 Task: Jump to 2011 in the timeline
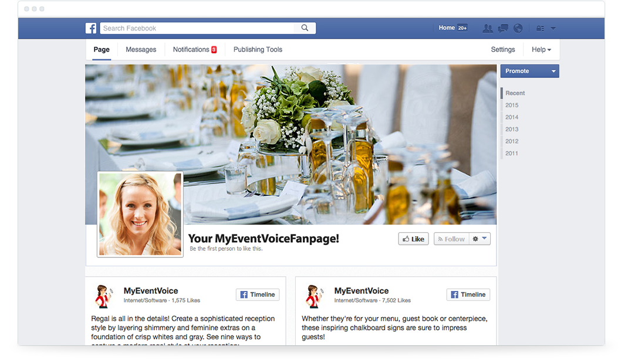pos(512,153)
